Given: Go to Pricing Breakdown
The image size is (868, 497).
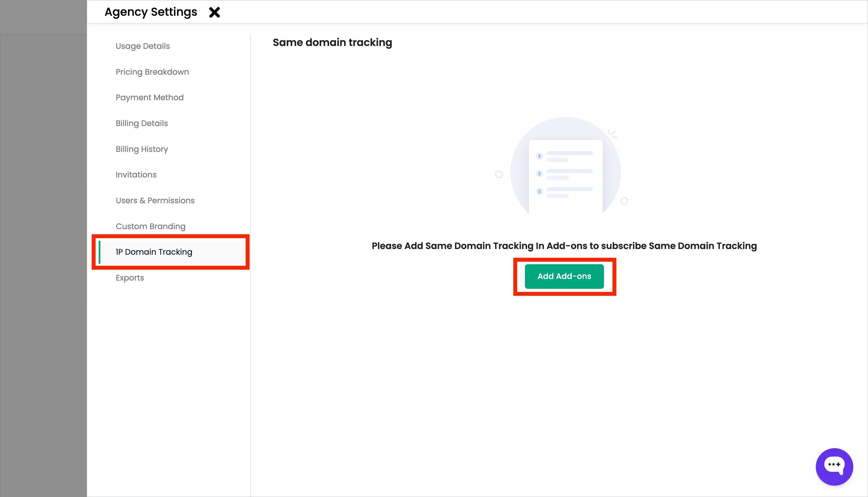Looking at the screenshot, I should (152, 72).
